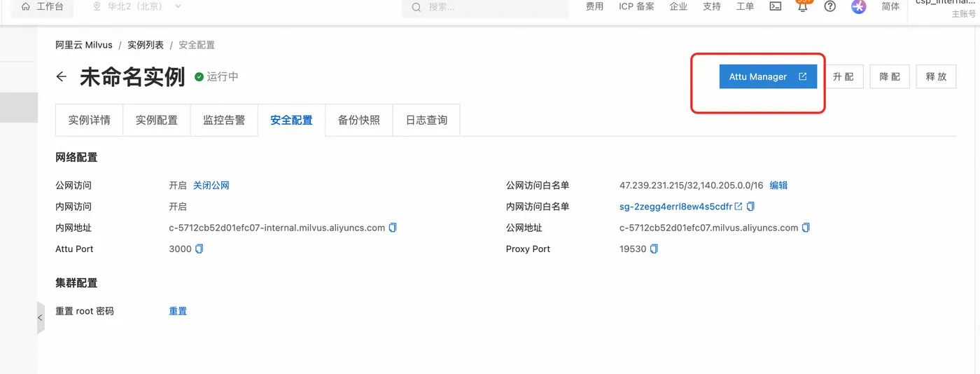The image size is (980, 374).
Task: Copy the public network address
Action: coord(806,228)
